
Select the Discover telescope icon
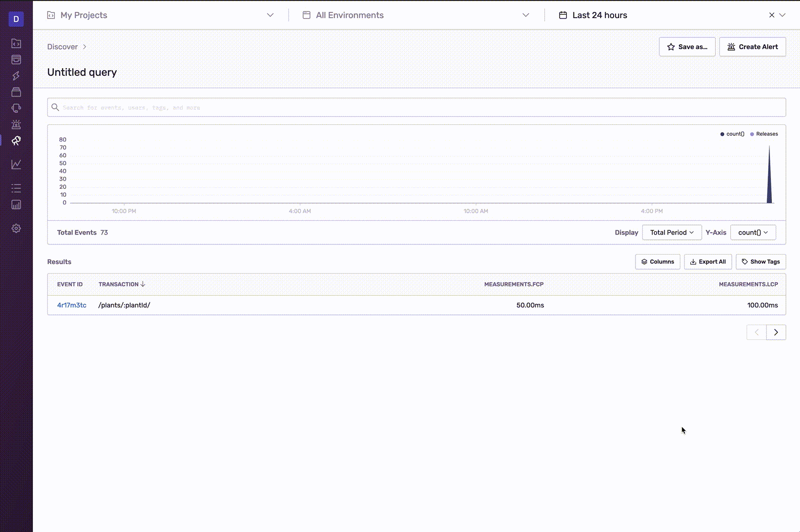[x=16, y=141]
